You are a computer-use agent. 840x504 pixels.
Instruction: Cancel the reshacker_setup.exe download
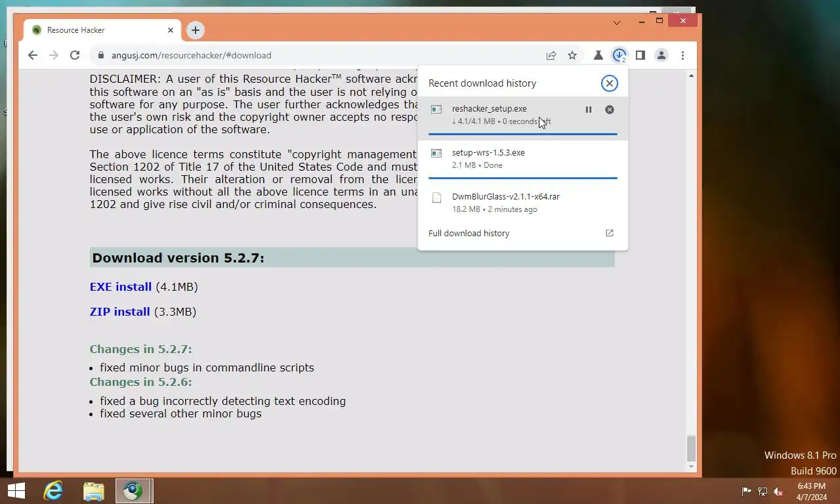pyautogui.click(x=610, y=110)
